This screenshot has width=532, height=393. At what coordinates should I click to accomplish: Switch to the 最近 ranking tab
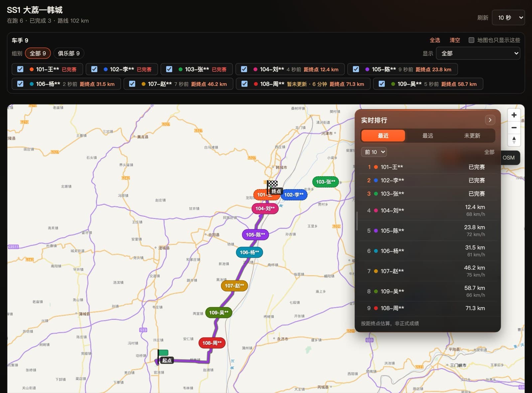click(x=383, y=136)
